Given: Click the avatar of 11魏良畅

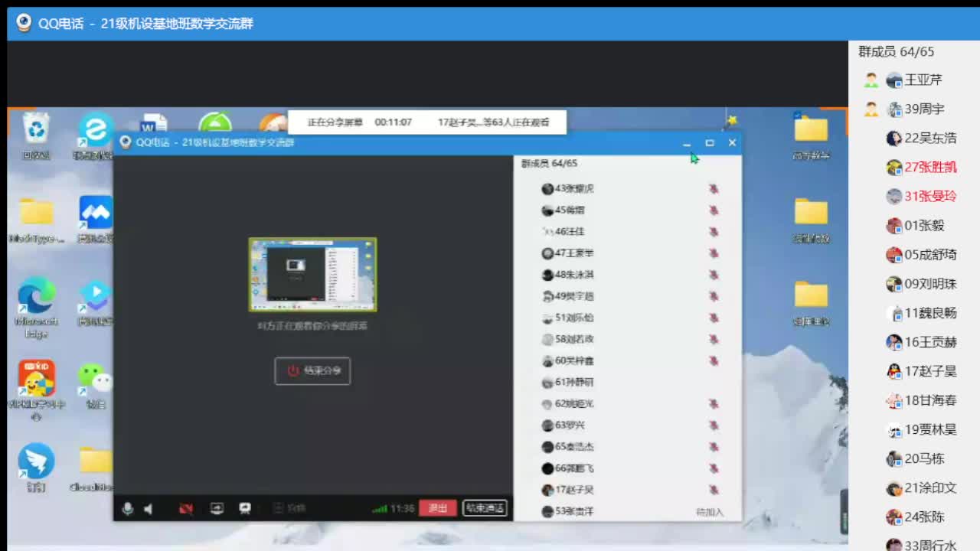Looking at the screenshot, I should (894, 313).
